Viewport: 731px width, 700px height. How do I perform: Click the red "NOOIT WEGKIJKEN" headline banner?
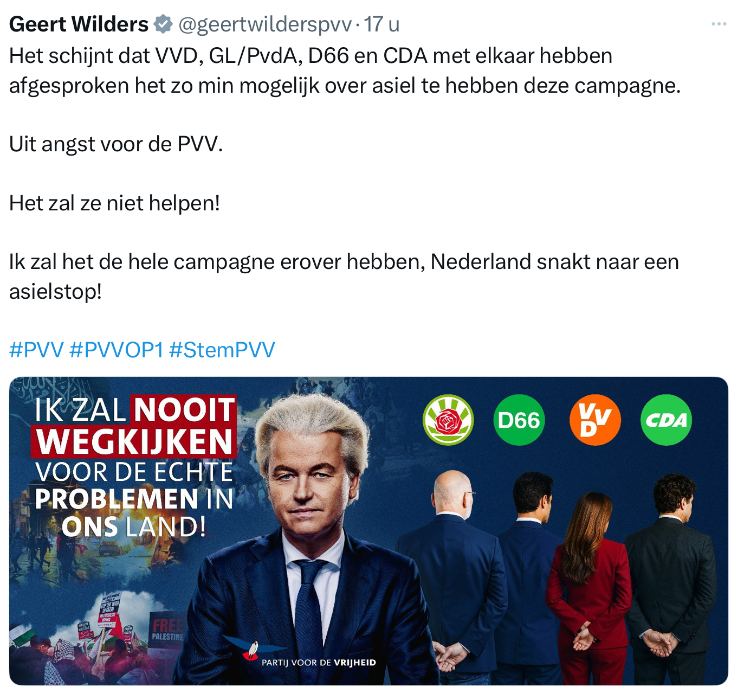[x=134, y=426]
